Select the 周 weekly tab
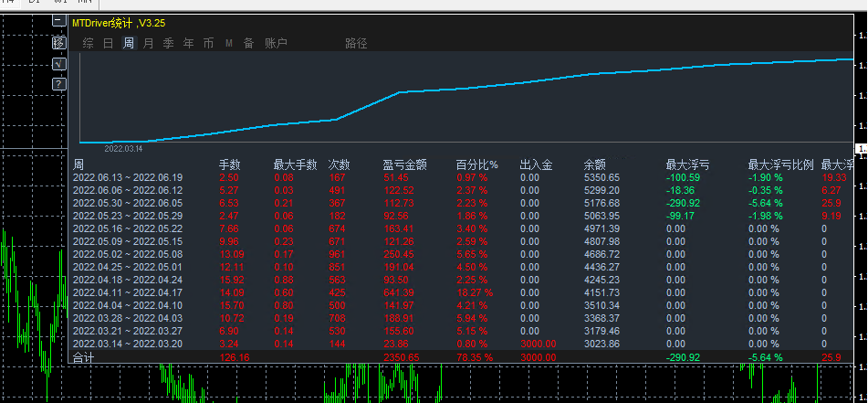Screen dimensions: 868x403 point(129,43)
